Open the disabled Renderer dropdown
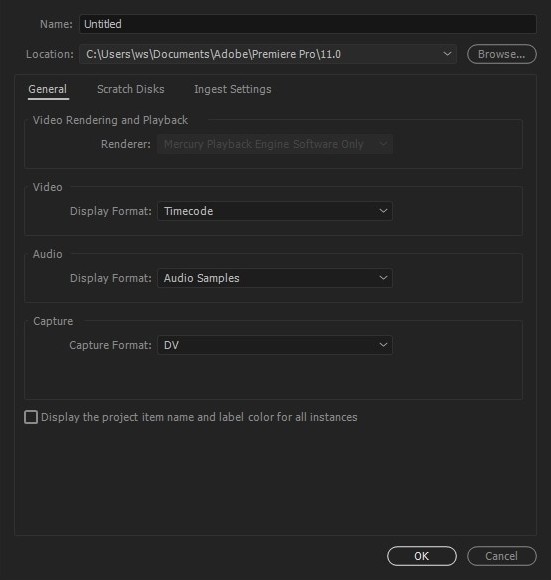551x580 pixels. [275, 144]
